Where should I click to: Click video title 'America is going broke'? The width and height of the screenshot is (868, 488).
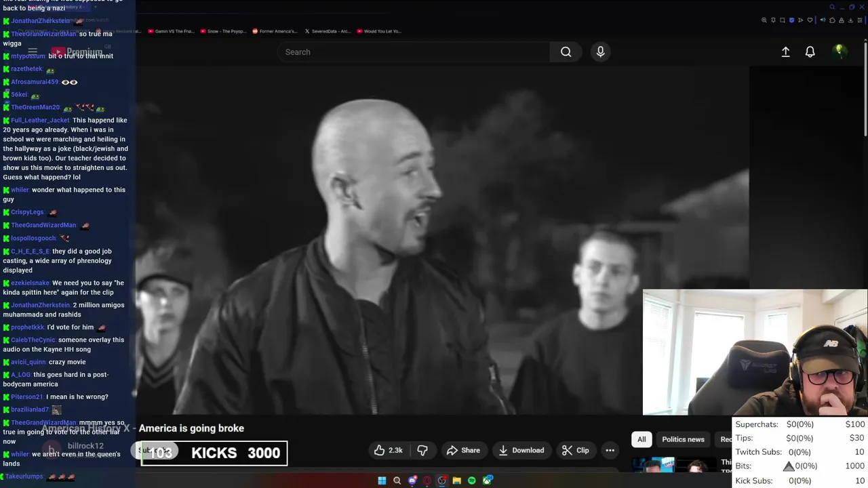point(191,428)
